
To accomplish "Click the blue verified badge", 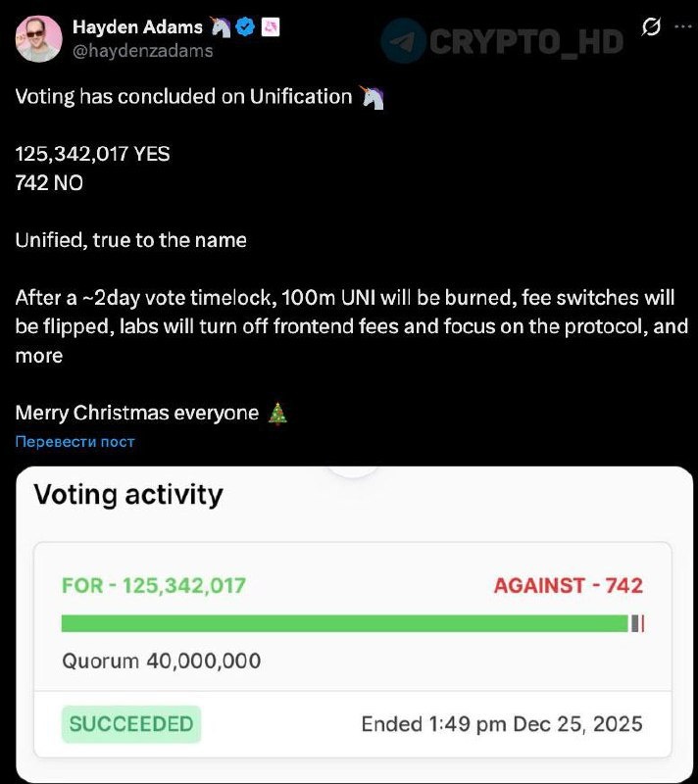I will click(245, 27).
